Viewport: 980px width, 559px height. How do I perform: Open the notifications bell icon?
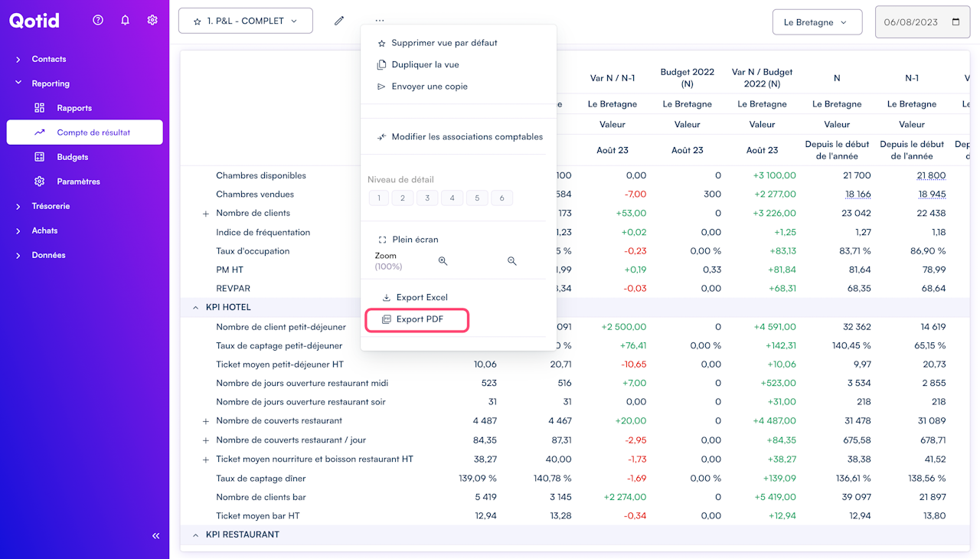pos(126,21)
